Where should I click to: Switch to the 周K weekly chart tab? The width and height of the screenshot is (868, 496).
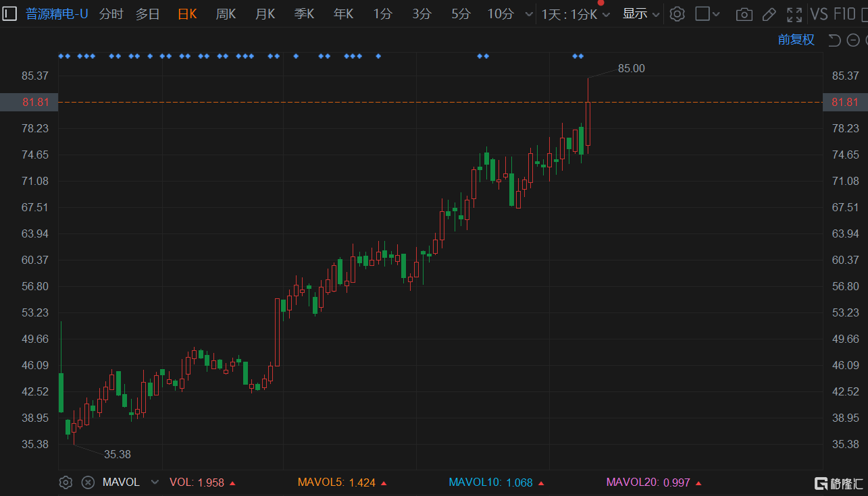226,14
